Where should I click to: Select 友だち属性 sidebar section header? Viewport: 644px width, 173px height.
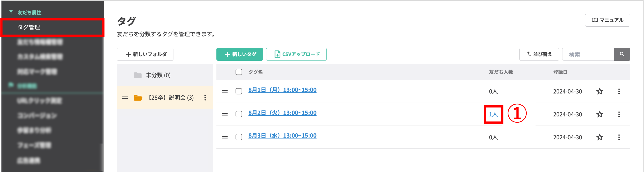[x=29, y=12]
